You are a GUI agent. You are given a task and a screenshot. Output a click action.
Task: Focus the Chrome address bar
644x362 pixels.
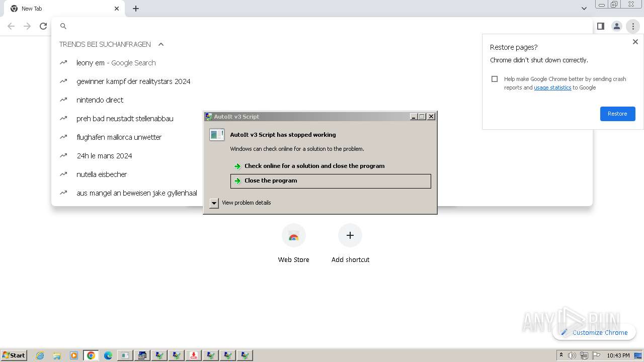[x=322, y=26]
